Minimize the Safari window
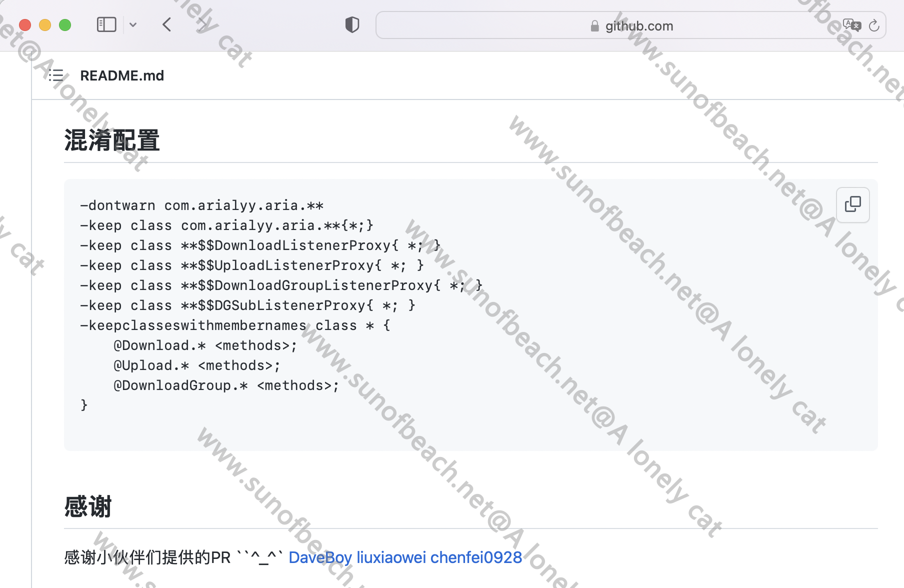Image resolution: width=904 pixels, height=588 pixels. (x=45, y=25)
